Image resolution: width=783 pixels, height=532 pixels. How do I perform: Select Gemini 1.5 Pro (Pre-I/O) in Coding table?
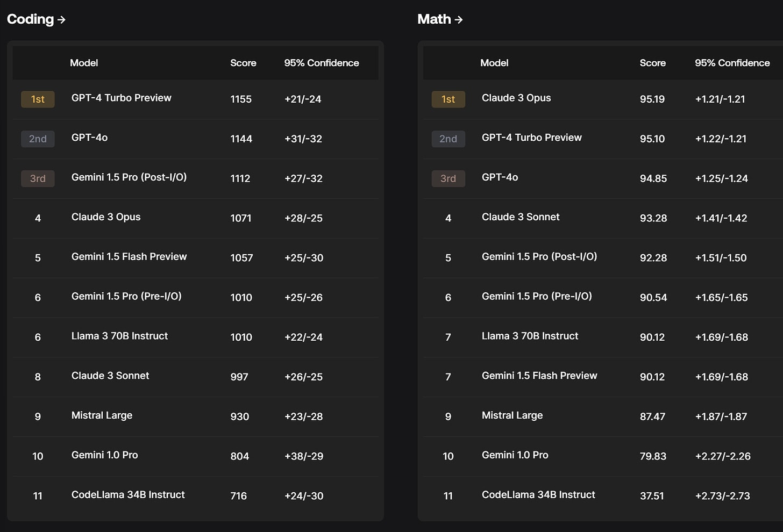tap(126, 296)
